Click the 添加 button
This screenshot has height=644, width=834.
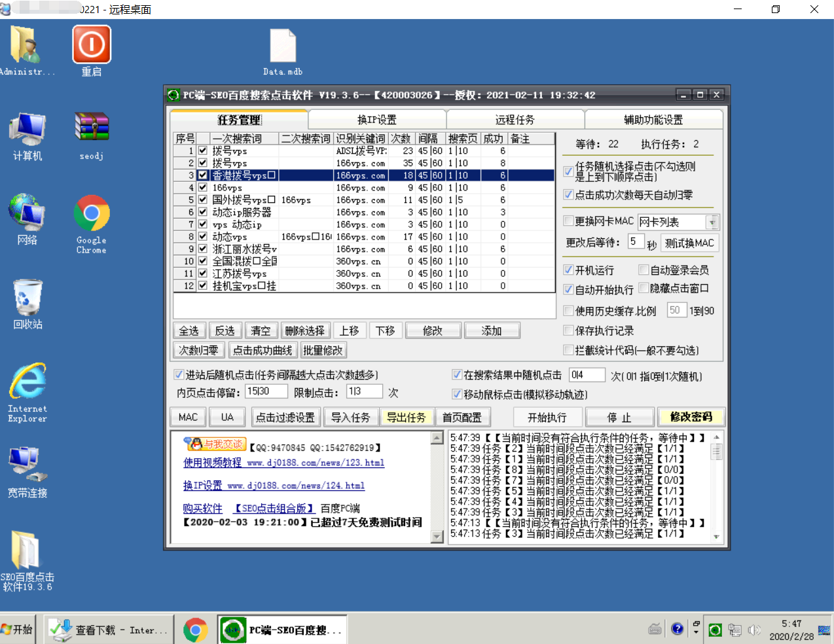[x=492, y=331]
